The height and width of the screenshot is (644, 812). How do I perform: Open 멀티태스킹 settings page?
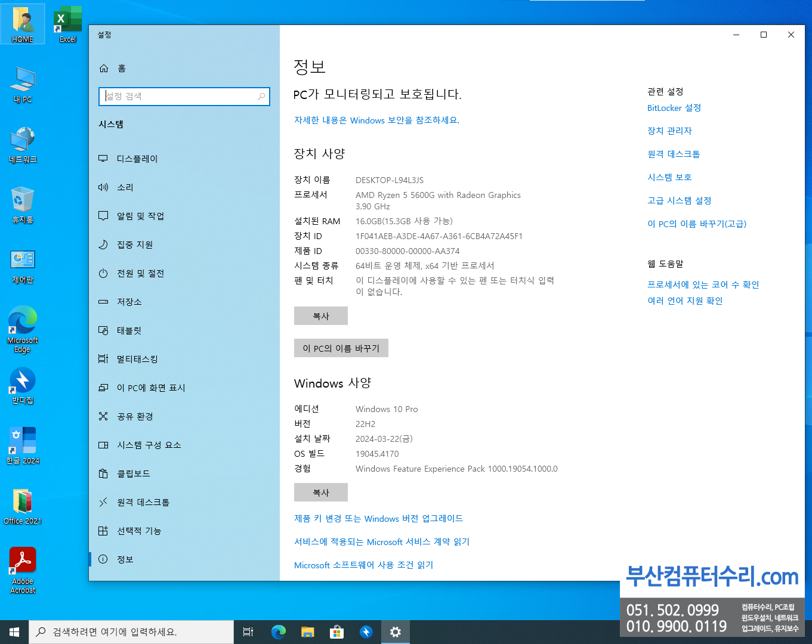[184, 359]
